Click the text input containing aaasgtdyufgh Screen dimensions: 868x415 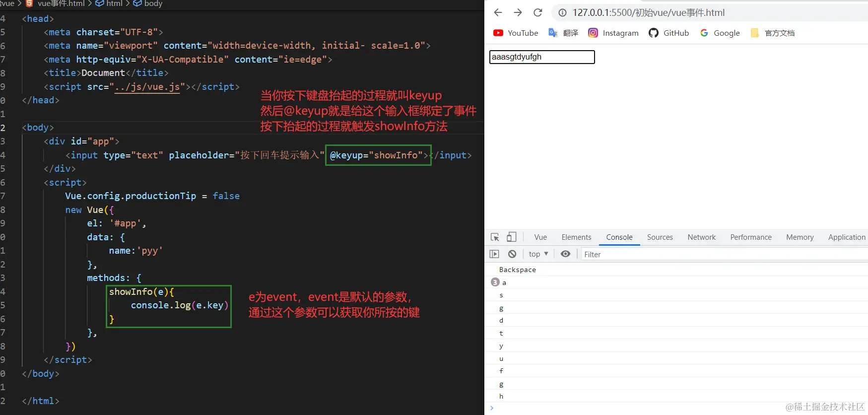[x=542, y=57]
